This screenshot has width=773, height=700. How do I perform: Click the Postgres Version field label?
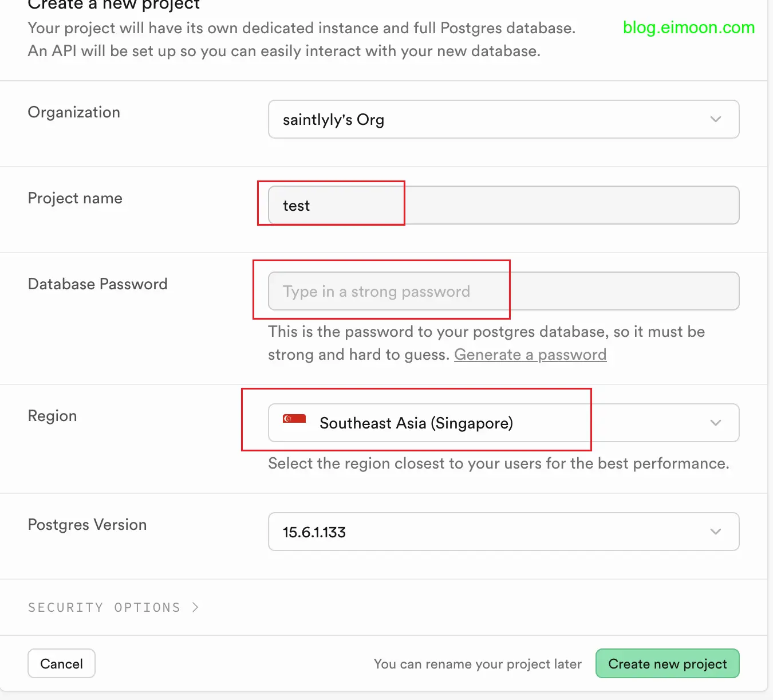pyautogui.click(x=87, y=525)
